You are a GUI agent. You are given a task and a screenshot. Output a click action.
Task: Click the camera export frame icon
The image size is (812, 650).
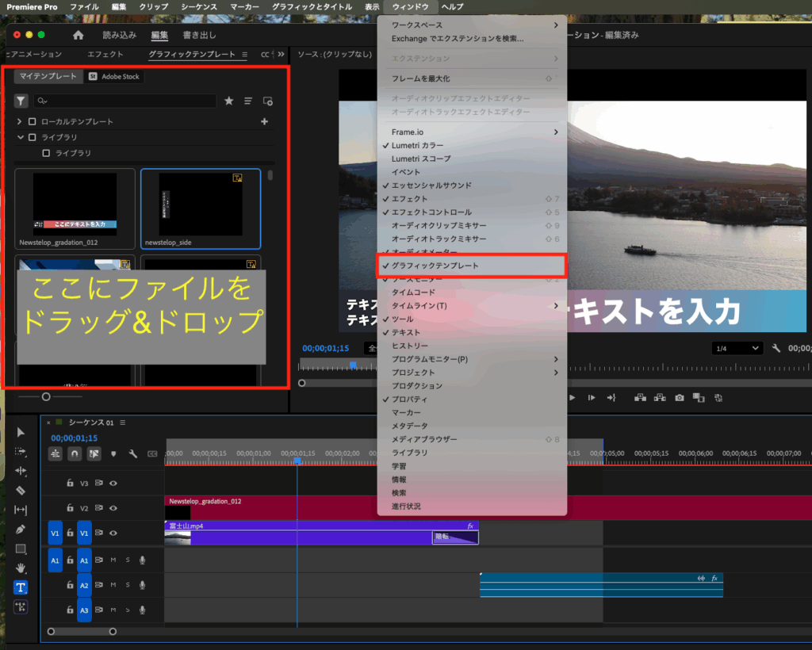click(x=680, y=397)
